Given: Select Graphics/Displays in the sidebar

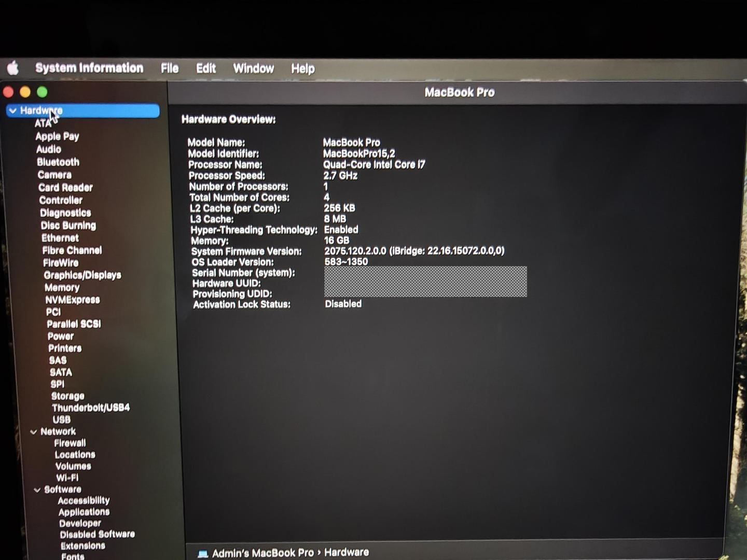Looking at the screenshot, I should point(82,275).
